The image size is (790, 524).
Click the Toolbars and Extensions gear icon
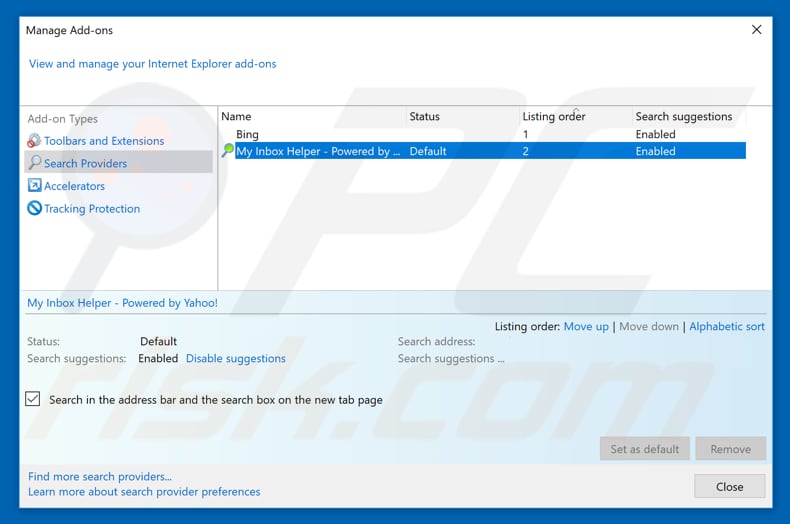[x=34, y=141]
